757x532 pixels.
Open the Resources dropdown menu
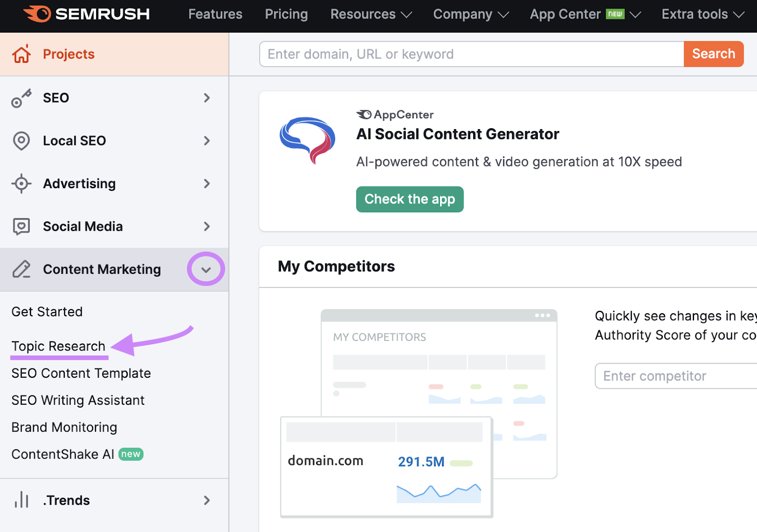coord(371,14)
